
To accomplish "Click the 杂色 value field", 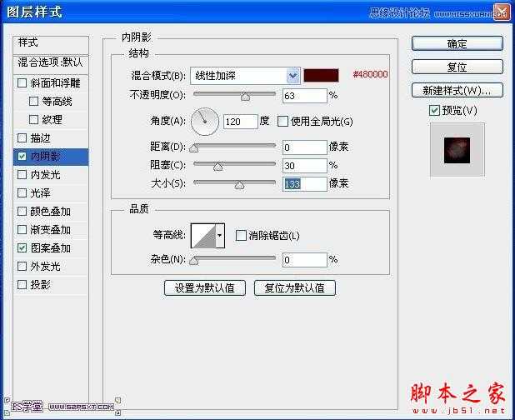I will point(305,260).
